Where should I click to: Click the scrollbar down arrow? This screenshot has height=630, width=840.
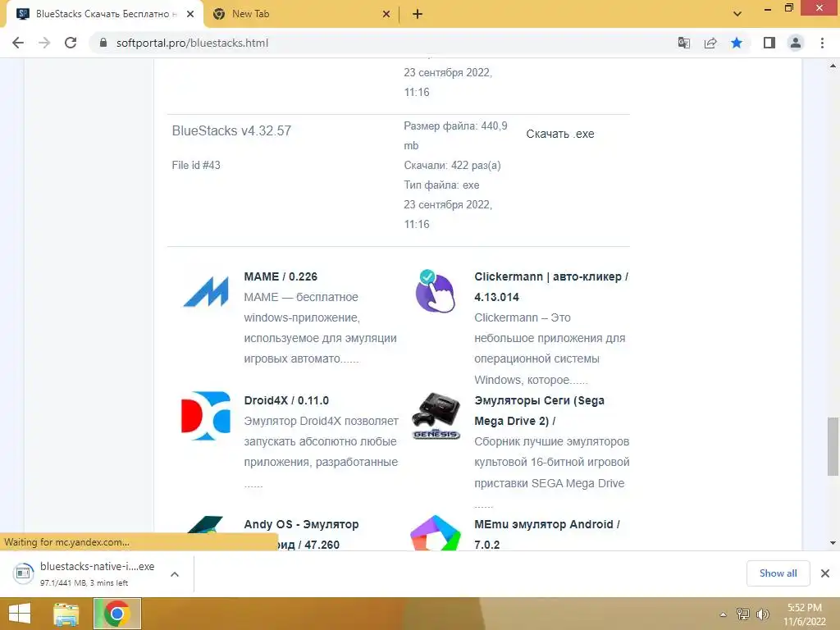[x=833, y=543]
